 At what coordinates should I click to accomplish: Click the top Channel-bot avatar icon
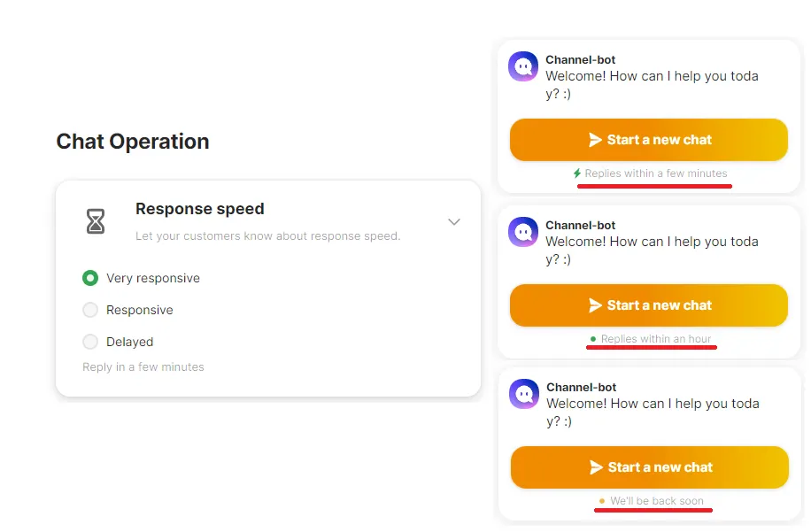click(523, 66)
